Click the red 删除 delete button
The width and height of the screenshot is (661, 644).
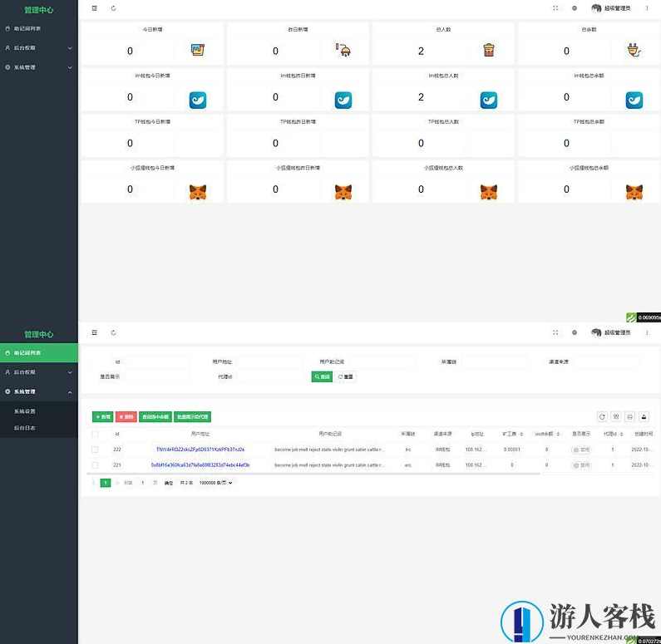coord(126,416)
